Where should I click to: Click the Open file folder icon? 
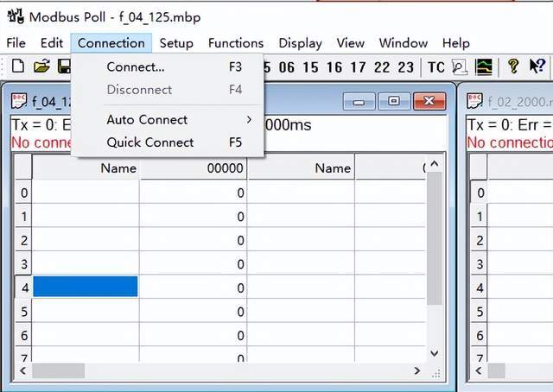coord(41,66)
